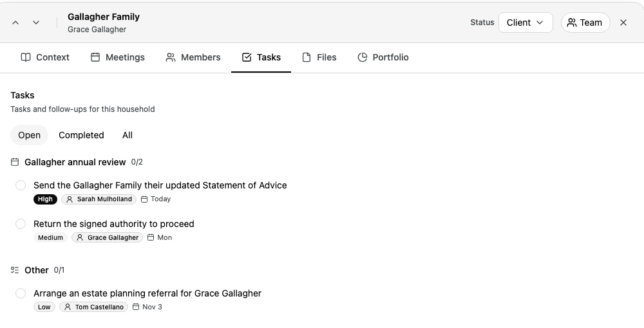Show Open tasks filter
Image resolution: width=644 pixels, height=328 pixels.
pyautogui.click(x=29, y=135)
